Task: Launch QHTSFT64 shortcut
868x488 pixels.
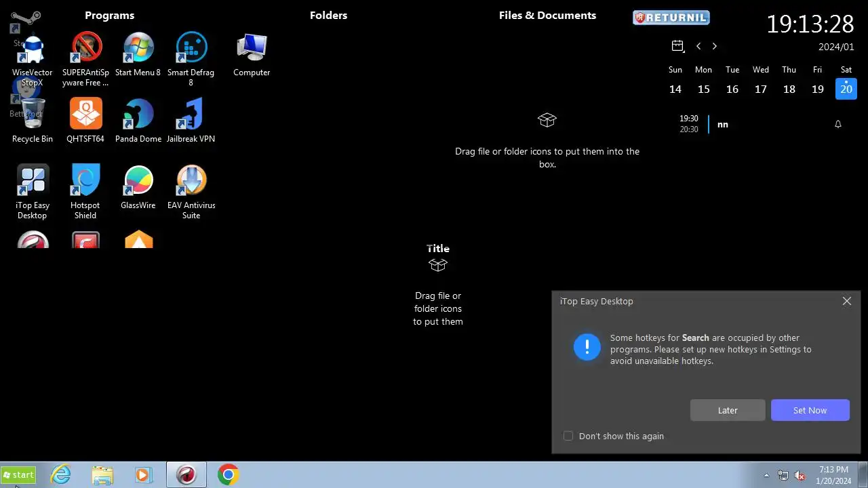Action: (85, 121)
